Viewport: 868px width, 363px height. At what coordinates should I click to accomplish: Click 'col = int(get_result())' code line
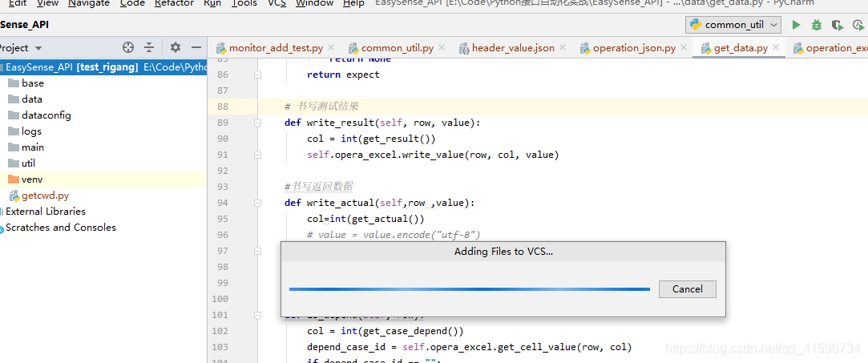371,139
